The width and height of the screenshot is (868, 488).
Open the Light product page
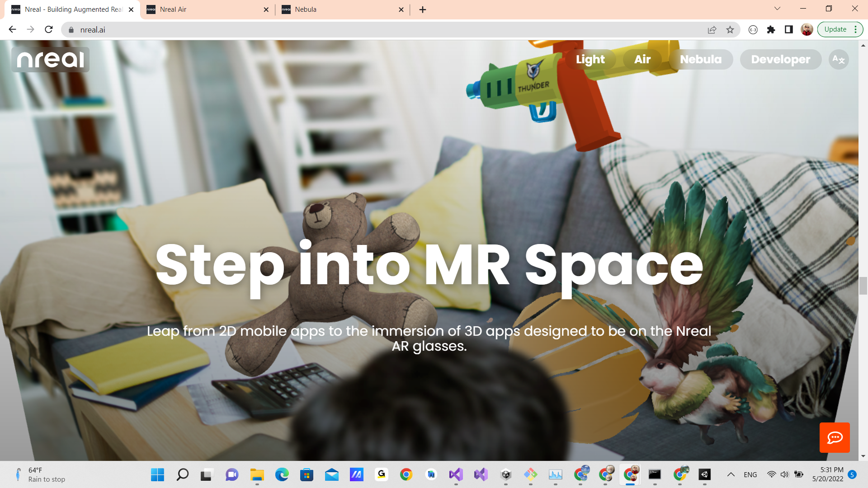(x=590, y=60)
